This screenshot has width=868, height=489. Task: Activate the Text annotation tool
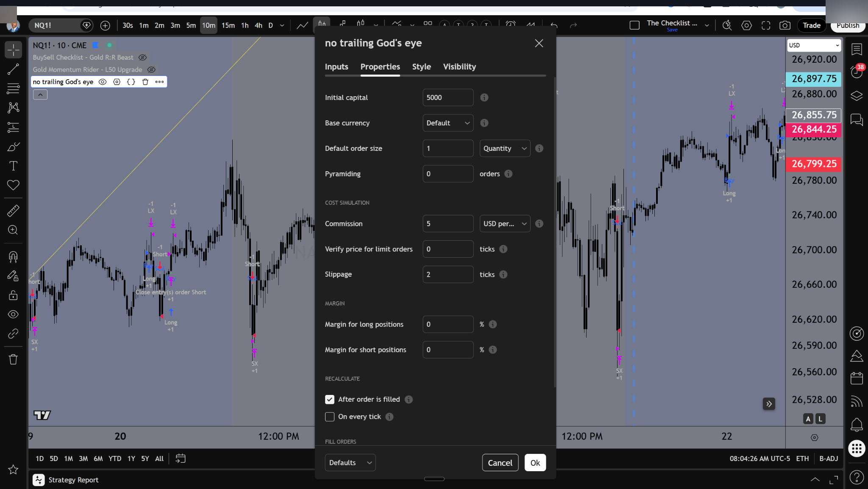13,165
